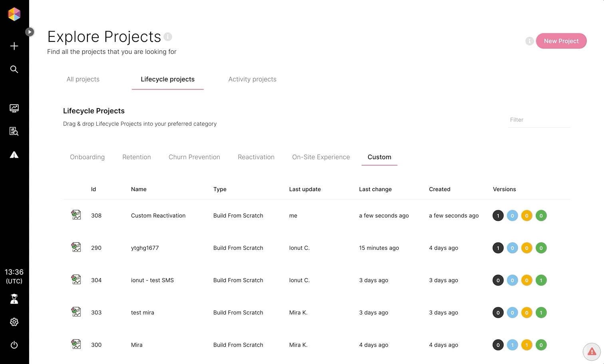Viewport: 604px width, 364px height.
Task: Click the orange version badge for Mira project
Action: pyautogui.click(x=527, y=345)
